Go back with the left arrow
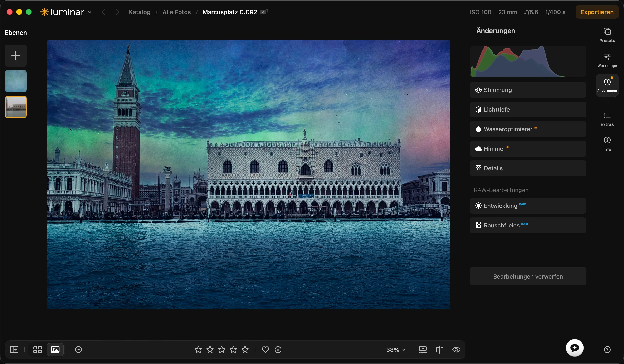The image size is (624, 364). tap(104, 12)
